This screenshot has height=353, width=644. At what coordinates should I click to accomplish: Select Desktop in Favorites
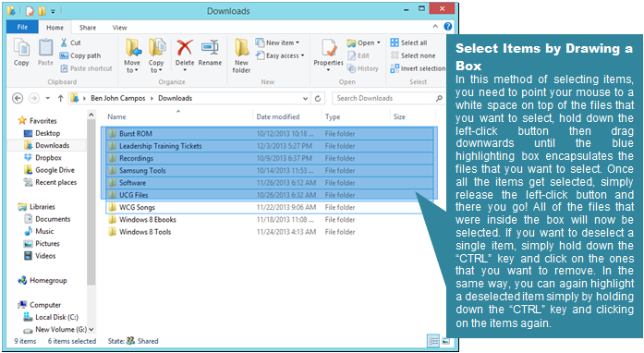click(x=47, y=133)
